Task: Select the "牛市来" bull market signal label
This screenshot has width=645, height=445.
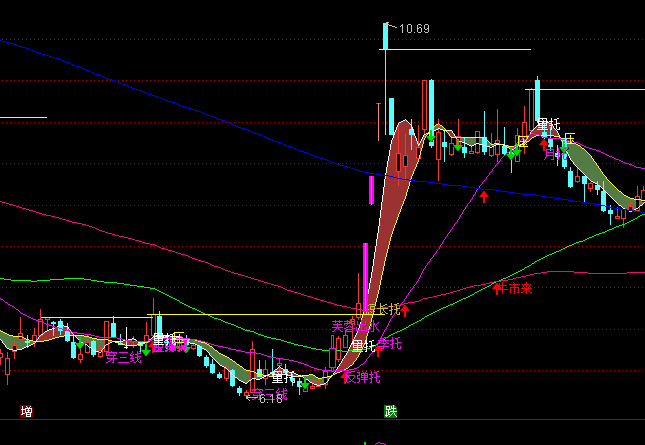Action: point(513,288)
